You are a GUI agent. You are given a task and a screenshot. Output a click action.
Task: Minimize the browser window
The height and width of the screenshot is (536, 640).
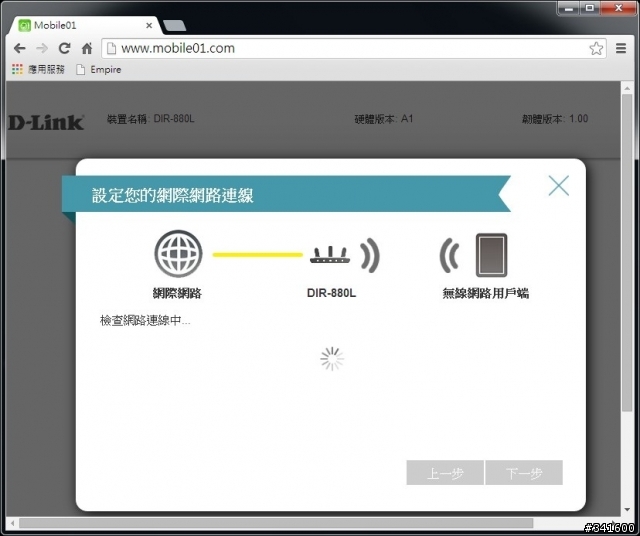pyautogui.click(x=569, y=8)
